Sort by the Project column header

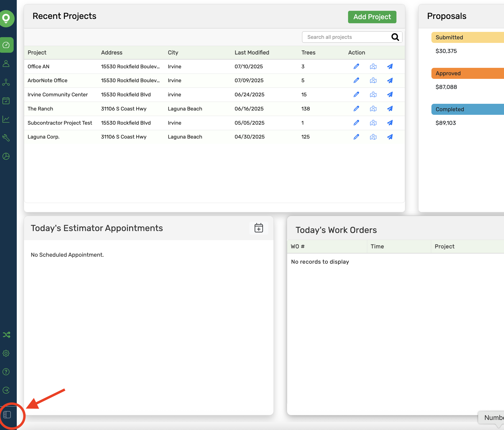coord(37,52)
